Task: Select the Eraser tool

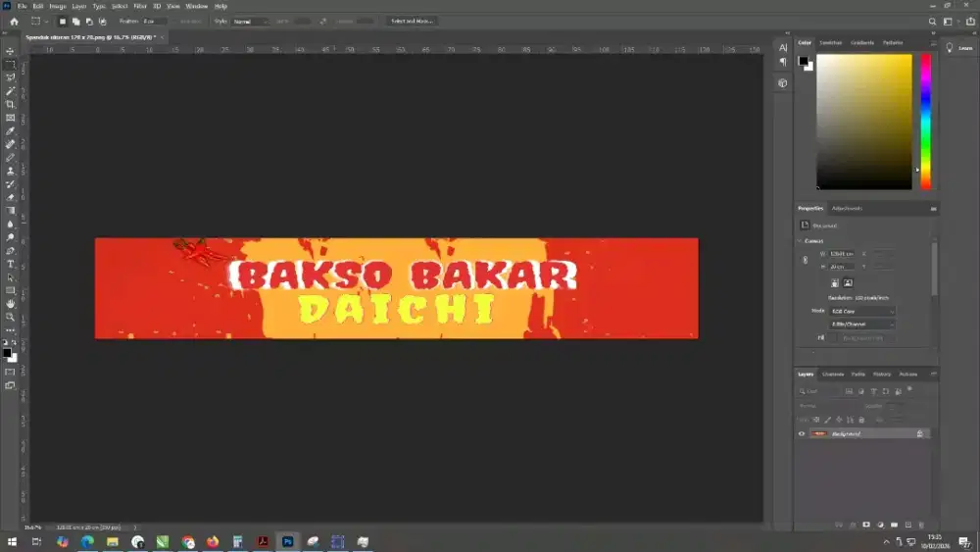Action: click(10, 197)
